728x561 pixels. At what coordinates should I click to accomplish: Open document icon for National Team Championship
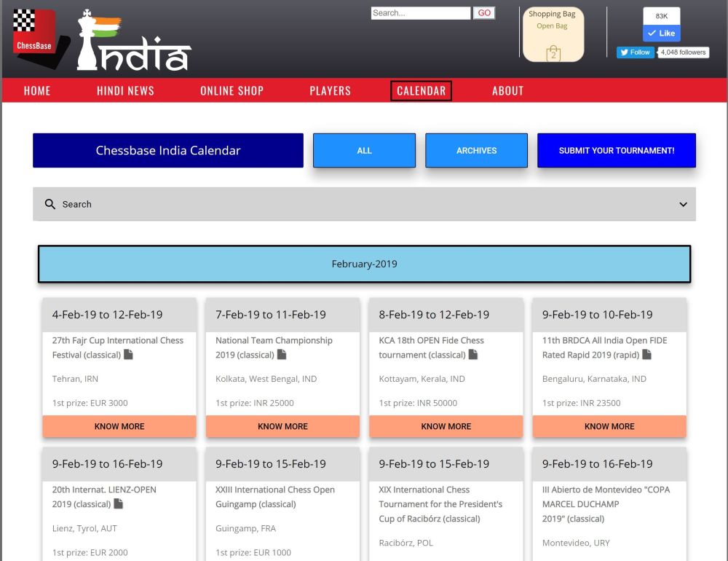click(x=282, y=355)
